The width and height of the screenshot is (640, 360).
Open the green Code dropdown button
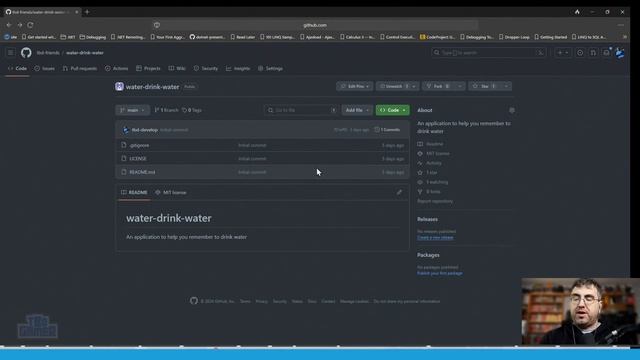(393, 110)
